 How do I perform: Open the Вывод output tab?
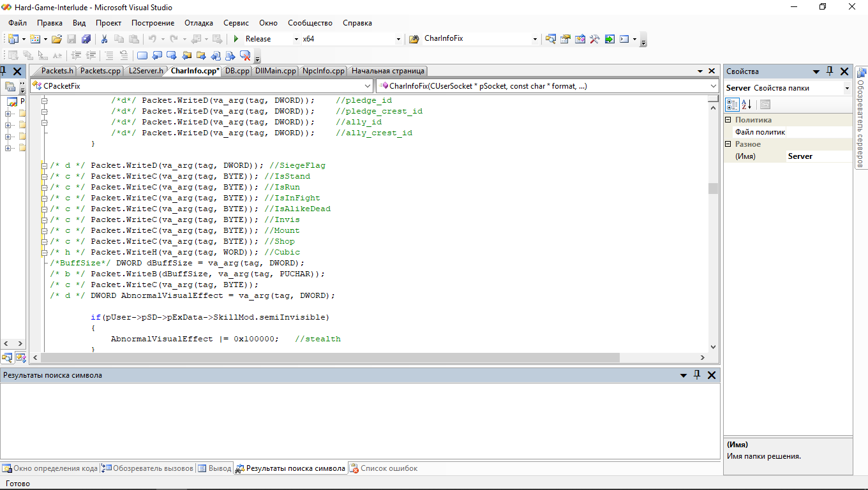pos(214,468)
